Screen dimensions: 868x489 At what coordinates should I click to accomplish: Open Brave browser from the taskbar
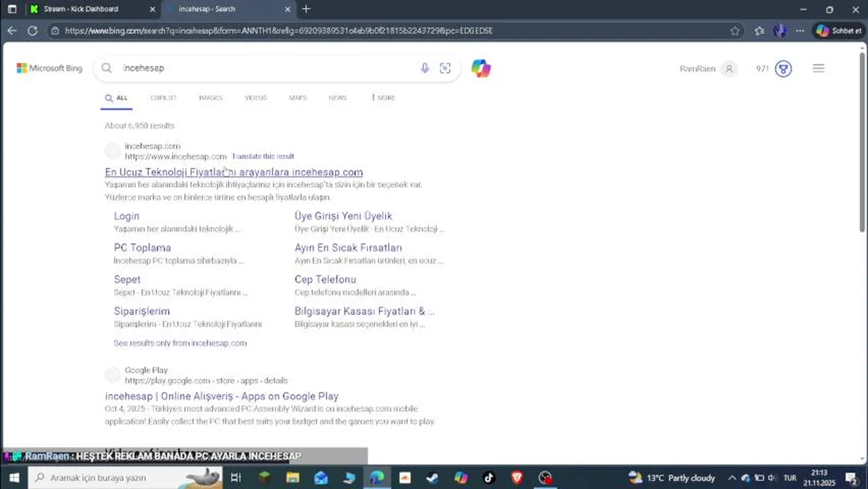(x=517, y=477)
